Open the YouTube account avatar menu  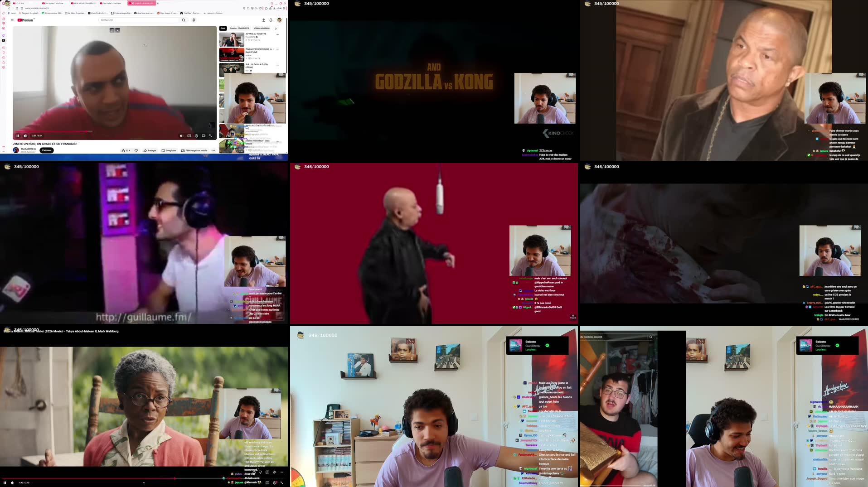pyautogui.click(x=279, y=20)
